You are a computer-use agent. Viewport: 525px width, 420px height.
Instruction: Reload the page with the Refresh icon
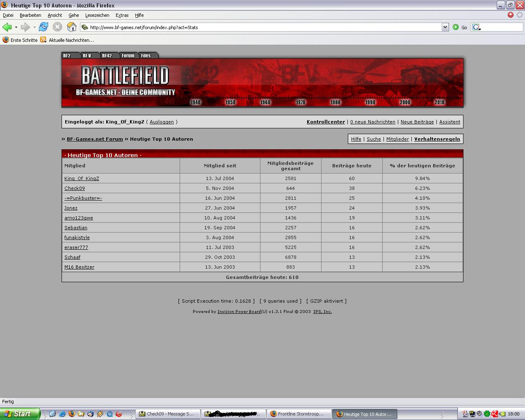click(x=43, y=27)
